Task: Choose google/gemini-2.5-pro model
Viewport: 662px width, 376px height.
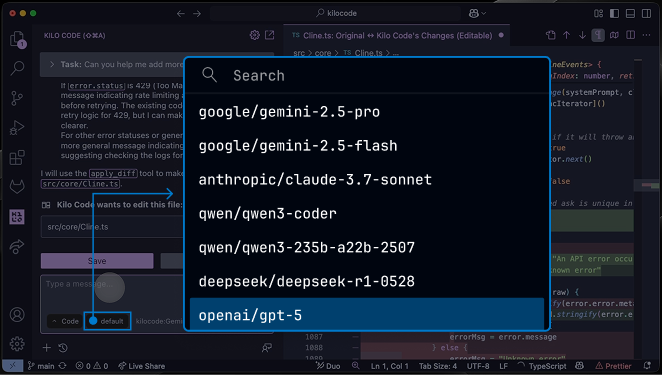Action: click(367, 112)
